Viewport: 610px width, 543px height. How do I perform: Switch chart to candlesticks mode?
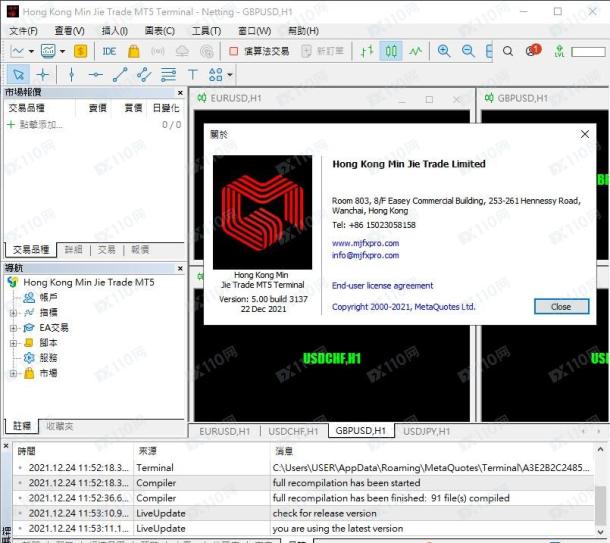391,51
